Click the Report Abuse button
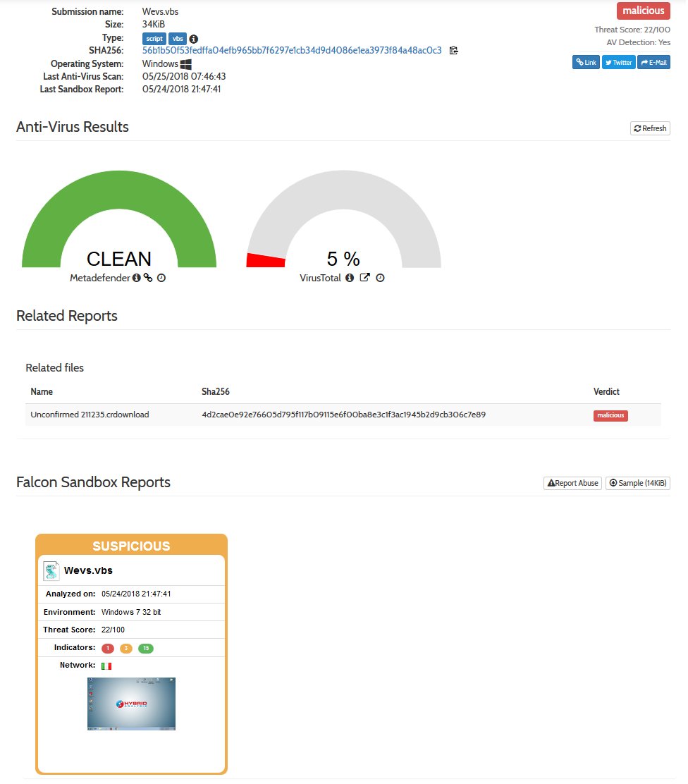688x784 pixels. (572, 483)
